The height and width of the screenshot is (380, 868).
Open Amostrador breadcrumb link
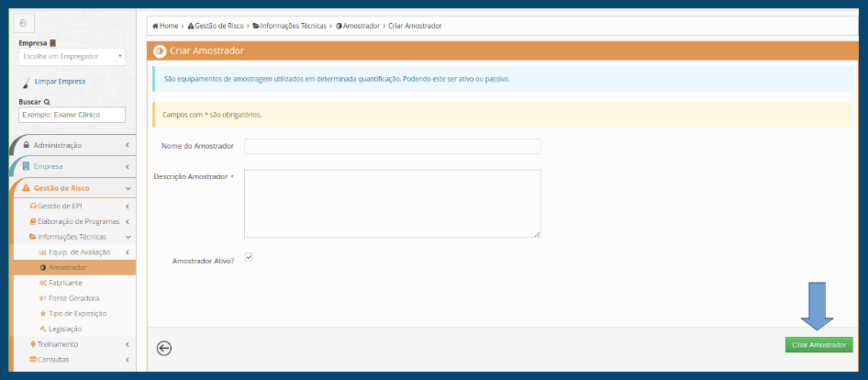361,26
